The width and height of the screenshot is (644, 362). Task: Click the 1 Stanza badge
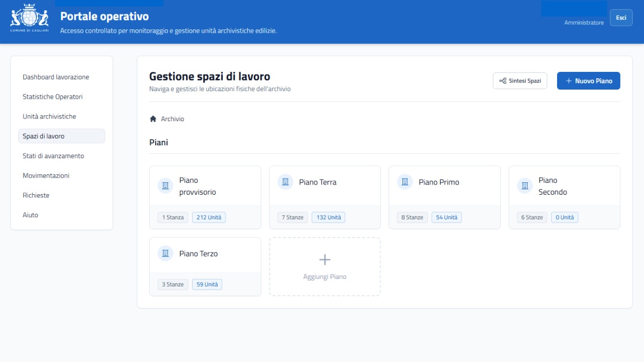173,217
